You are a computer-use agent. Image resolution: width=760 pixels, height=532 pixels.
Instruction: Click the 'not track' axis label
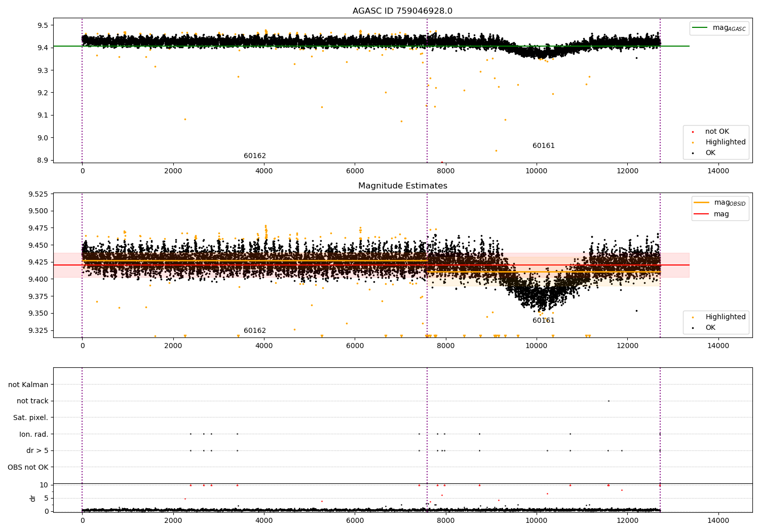[x=32, y=401]
